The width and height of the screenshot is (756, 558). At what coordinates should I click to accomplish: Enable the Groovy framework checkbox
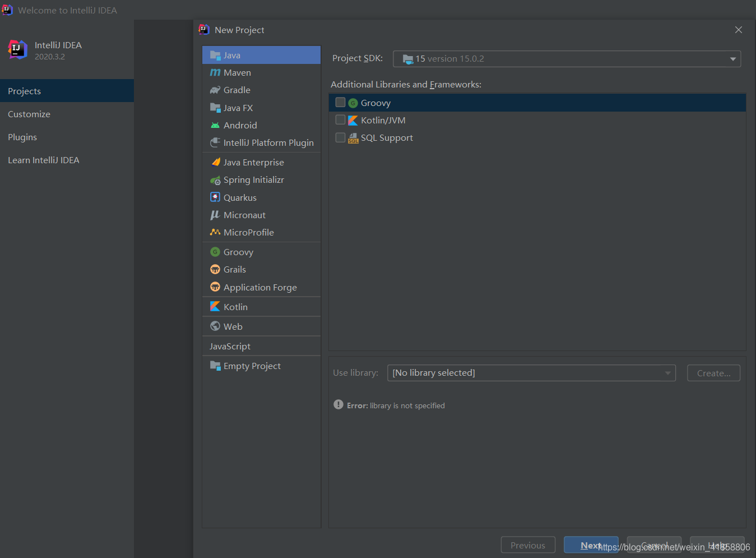pos(340,102)
